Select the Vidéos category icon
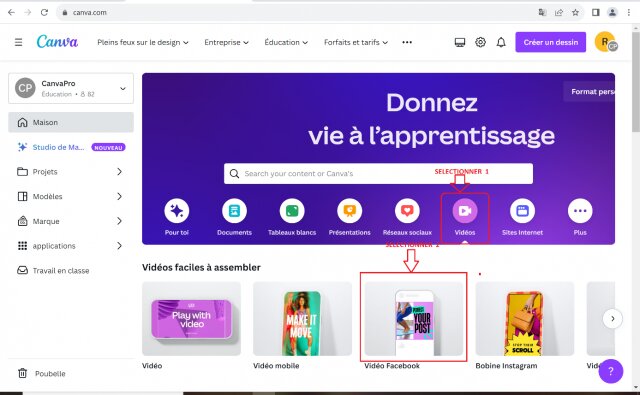Image resolution: width=640 pixels, height=395 pixels. click(x=465, y=211)
